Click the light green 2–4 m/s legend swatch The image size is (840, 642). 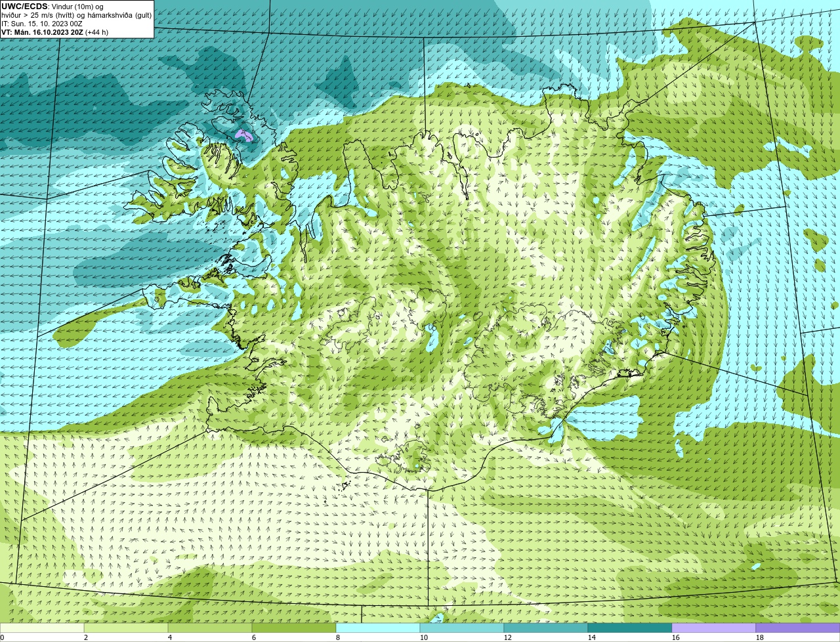(126, 628)
